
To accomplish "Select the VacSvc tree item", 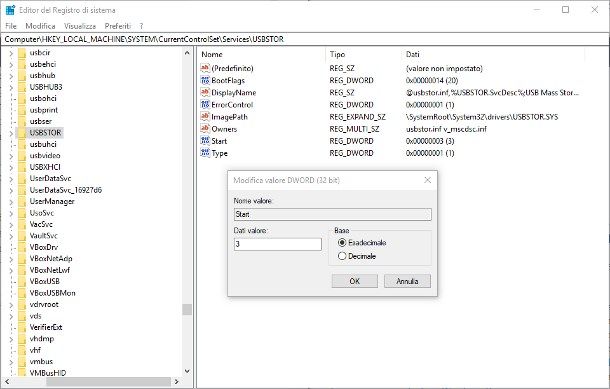I will tap(41, 224).
